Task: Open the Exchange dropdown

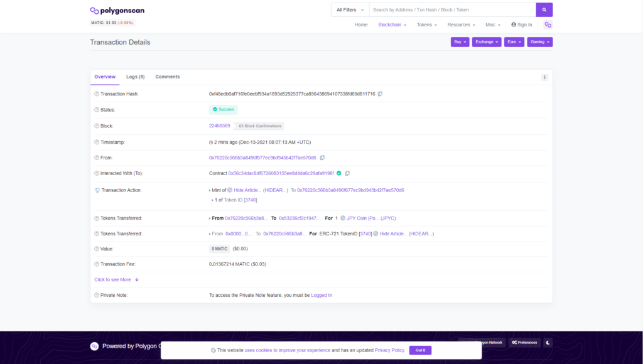Action: coord(487,42)
